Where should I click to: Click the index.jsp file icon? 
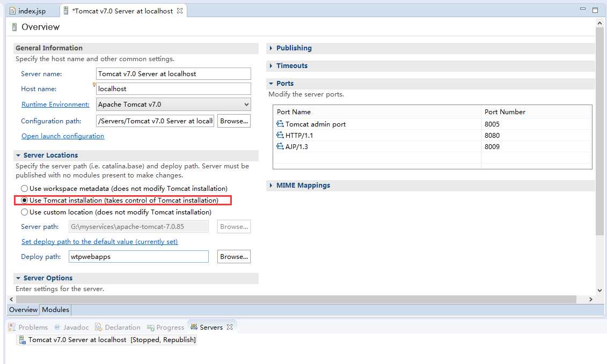click(x=12, y=11)
